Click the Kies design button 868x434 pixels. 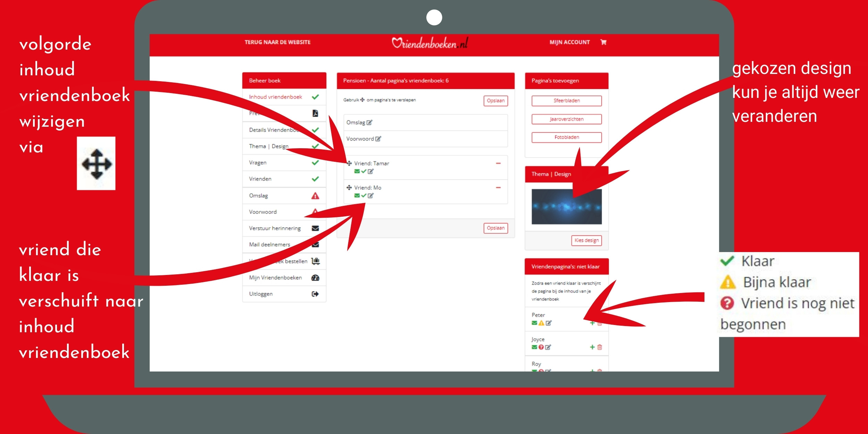[x=586, y=240]
